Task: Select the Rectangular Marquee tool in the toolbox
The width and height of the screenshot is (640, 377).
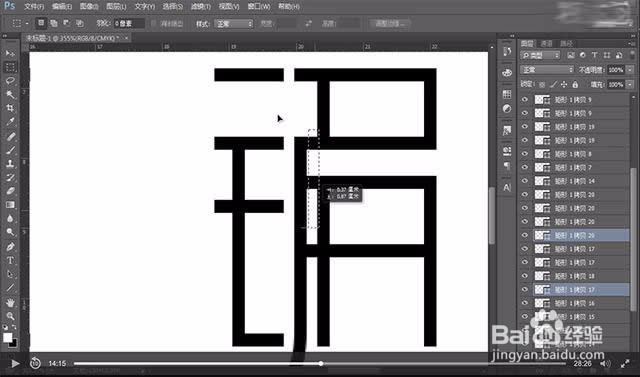Action: tap(10, 67)
